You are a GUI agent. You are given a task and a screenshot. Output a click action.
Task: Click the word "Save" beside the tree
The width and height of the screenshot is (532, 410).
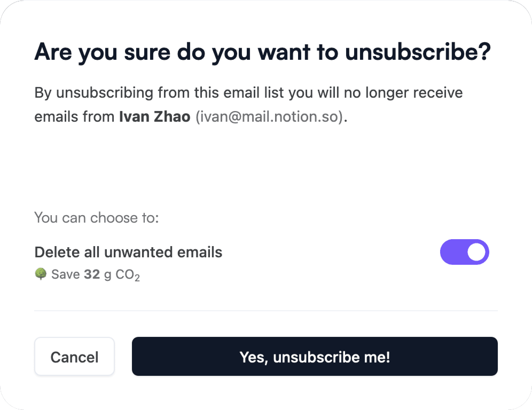[x=65, y=274]
